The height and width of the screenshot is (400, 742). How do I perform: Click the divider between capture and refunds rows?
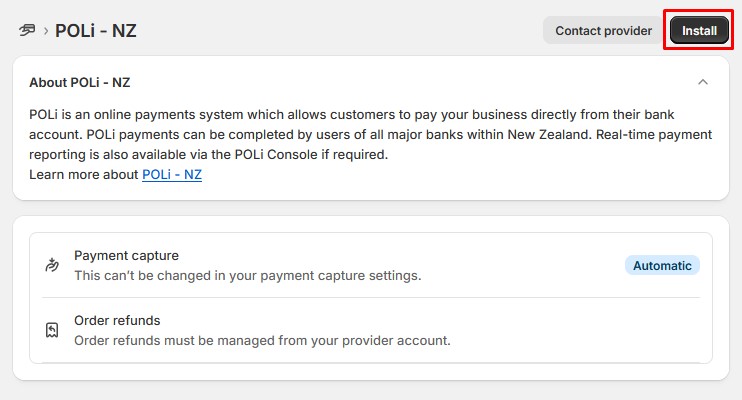pyautogui.click(x=371, y=297)
